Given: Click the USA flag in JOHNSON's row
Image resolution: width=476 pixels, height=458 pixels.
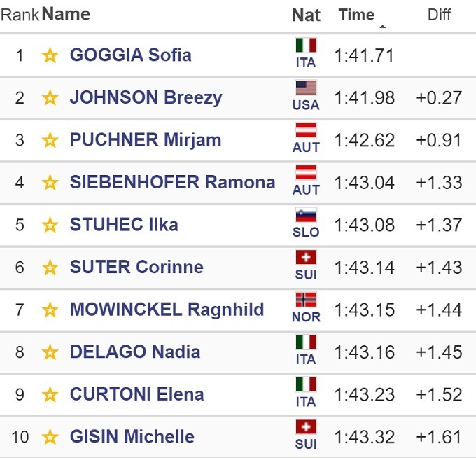Looking at the screenshot, I should click(306, 88).
